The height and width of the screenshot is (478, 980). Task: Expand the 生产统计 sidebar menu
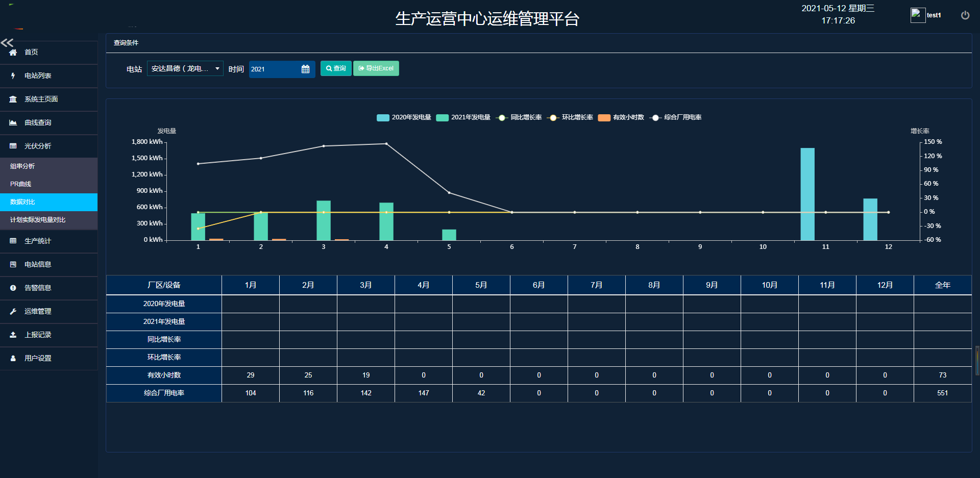pos(38,241)
